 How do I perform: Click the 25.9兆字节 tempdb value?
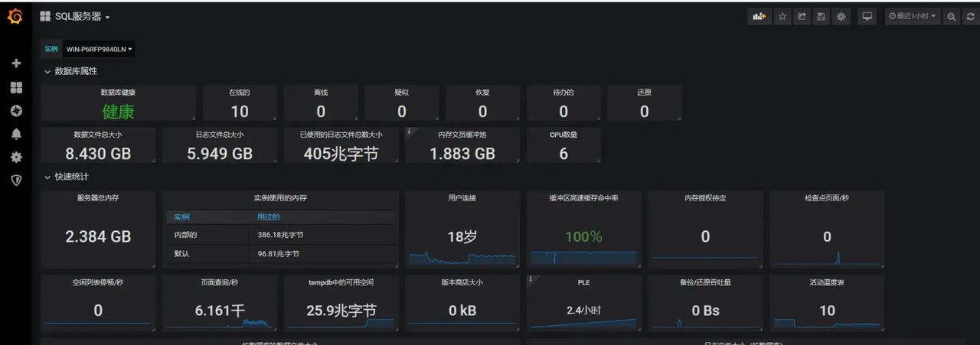tap(341, 311)
